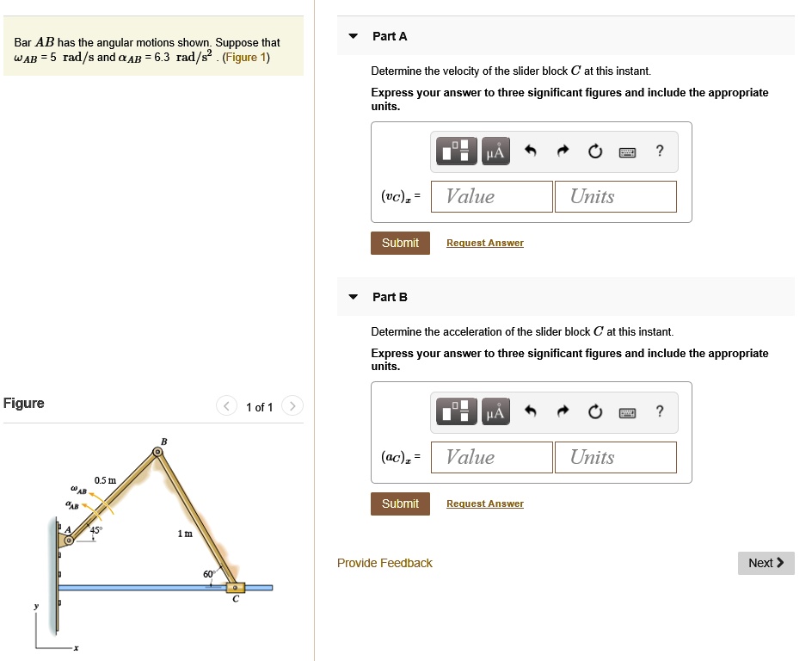
Task: Submit the Part A answer
Action: click(400, 243)
